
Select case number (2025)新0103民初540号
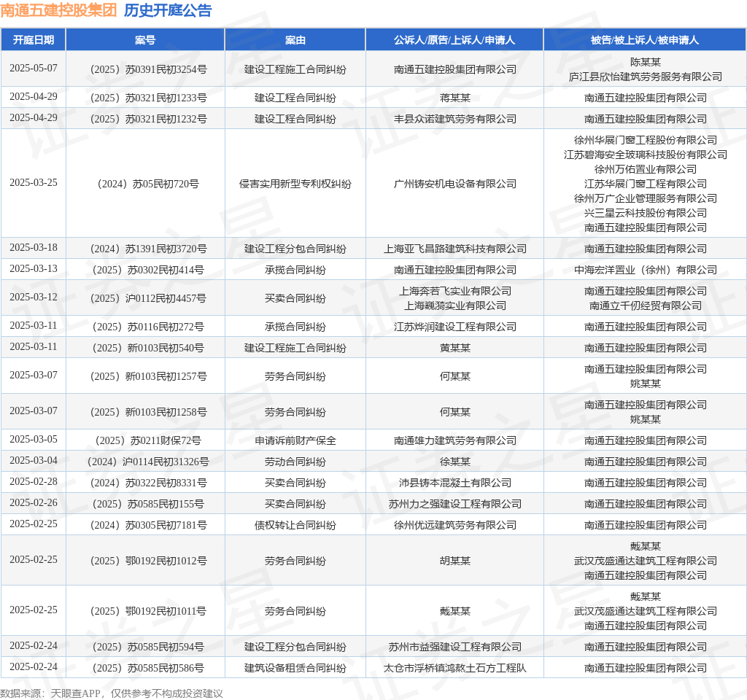click(148, 348)
